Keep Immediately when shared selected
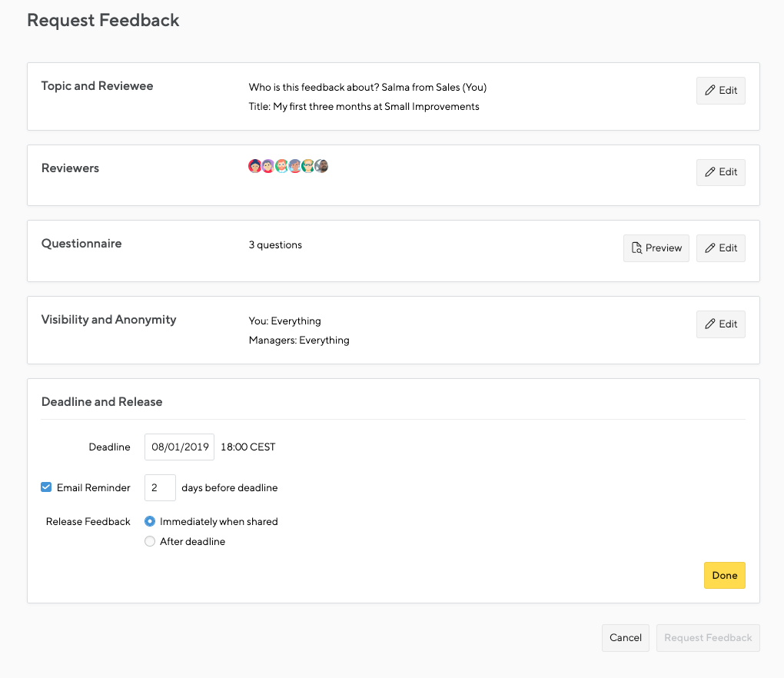The width and height of the screenshot is (784, 678). click(x=150, y=521)
